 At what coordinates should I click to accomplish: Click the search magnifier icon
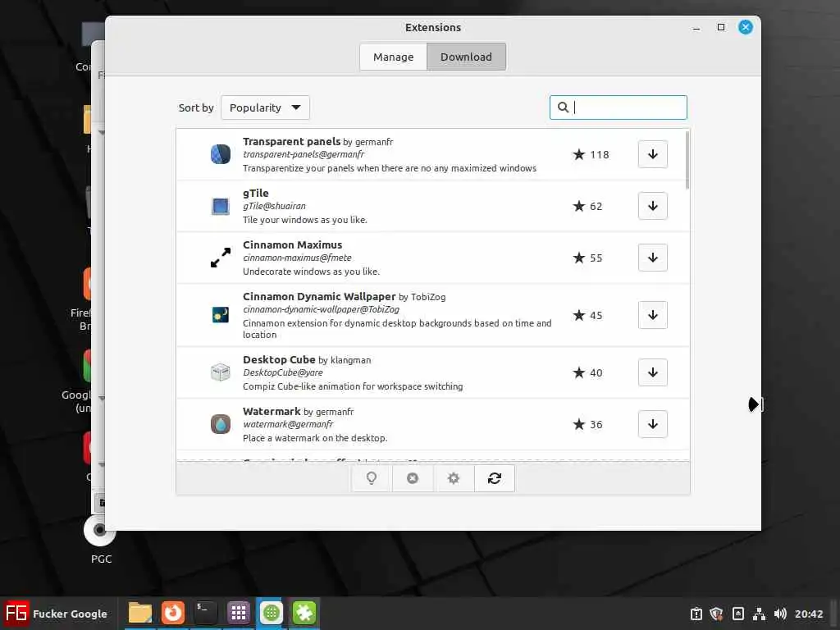pyautogui.click(x=563, y=107)
